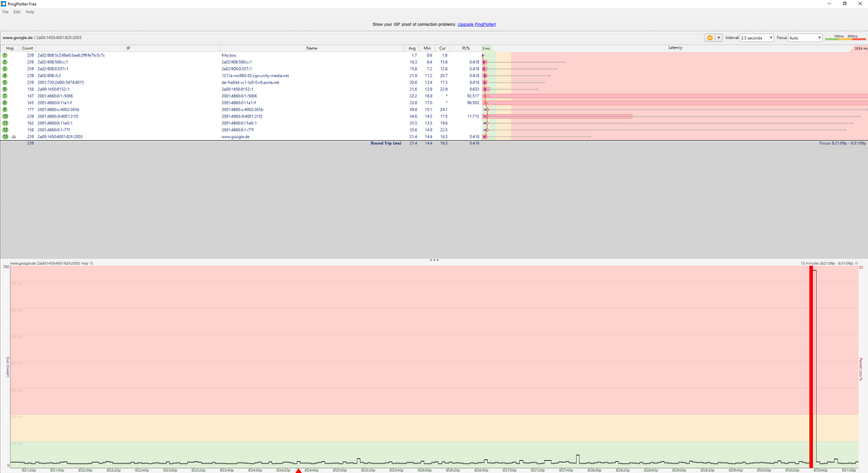This screenshot has width=868, height=473.
Task: Click the target address www.google.de header
Action: [17, 37]
